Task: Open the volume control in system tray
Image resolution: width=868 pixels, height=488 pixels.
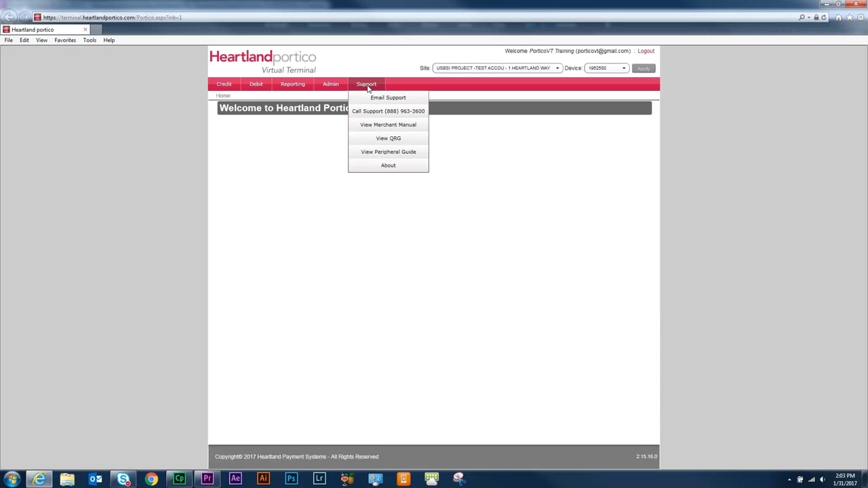Action: (x=823, y=480)
